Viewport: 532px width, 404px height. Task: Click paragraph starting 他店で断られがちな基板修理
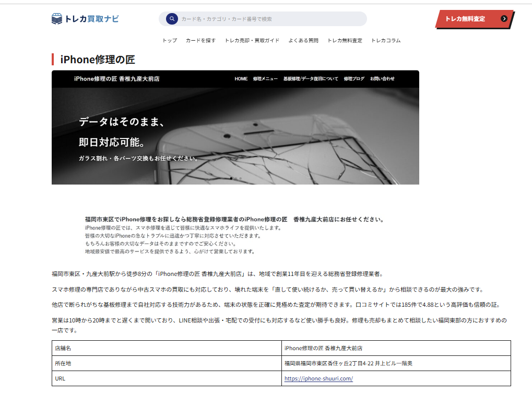(x=277, y=305)
